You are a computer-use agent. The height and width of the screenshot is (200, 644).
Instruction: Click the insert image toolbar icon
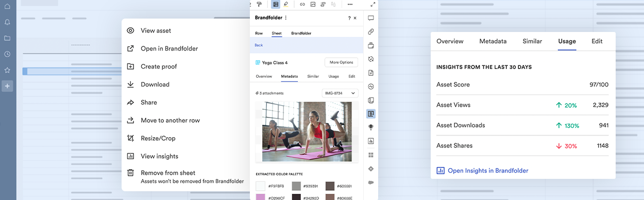coord(313,4)
